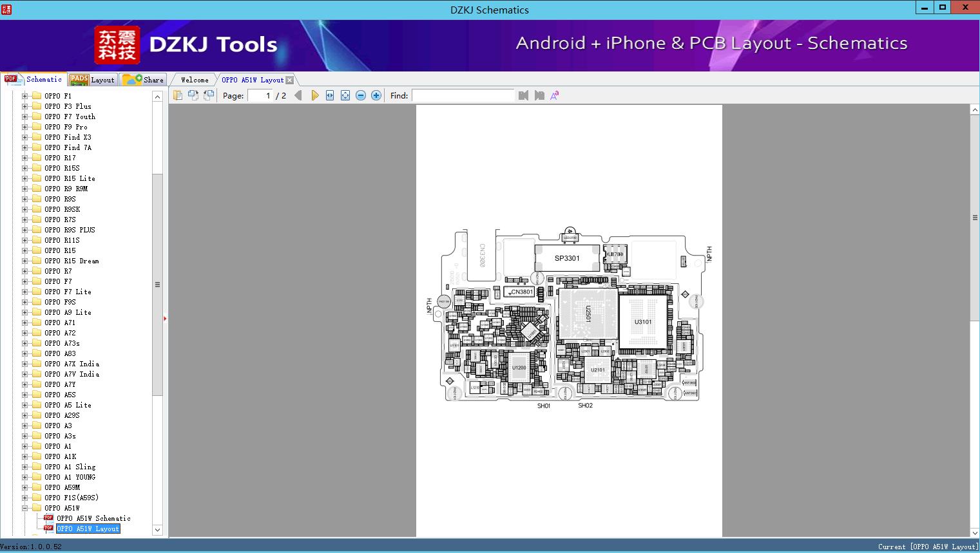
Task: Toggle the match case search icon
Action: pos(554,95)
